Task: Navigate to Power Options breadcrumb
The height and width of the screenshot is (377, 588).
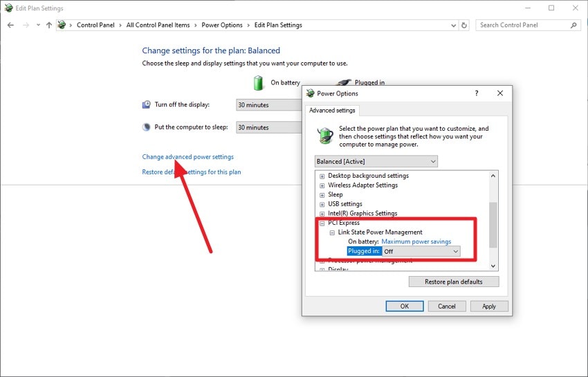Action: point(222,25)
